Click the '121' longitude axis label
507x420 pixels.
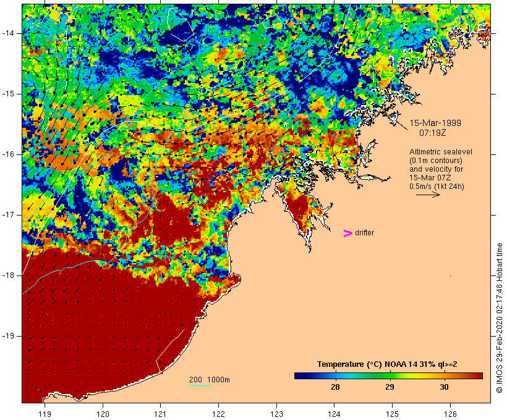pos(160,414)
